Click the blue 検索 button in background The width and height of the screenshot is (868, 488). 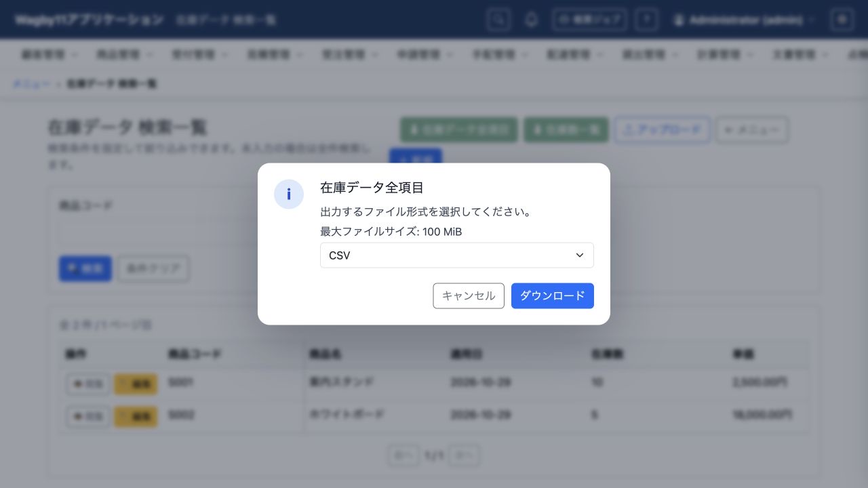click(85, 268)
